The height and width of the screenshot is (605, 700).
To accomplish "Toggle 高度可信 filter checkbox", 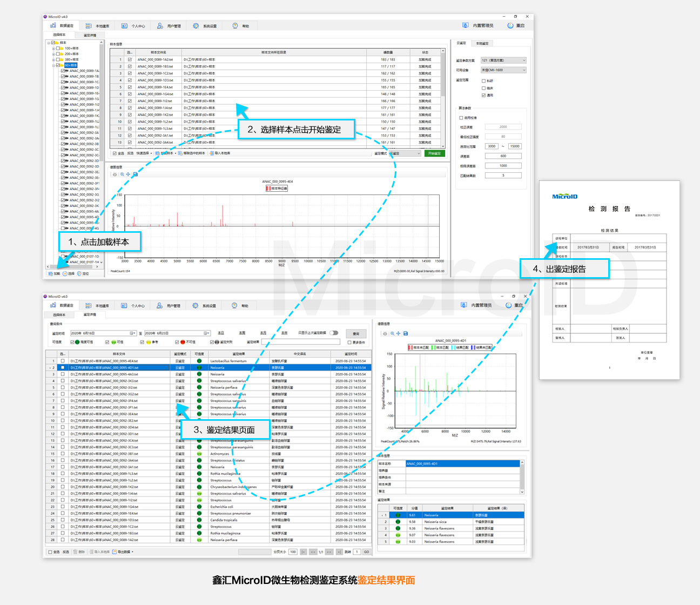I will [73, 342].
